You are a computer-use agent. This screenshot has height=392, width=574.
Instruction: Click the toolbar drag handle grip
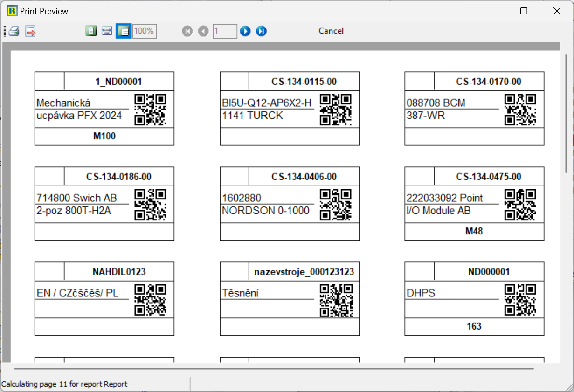[x=5, y=31]
